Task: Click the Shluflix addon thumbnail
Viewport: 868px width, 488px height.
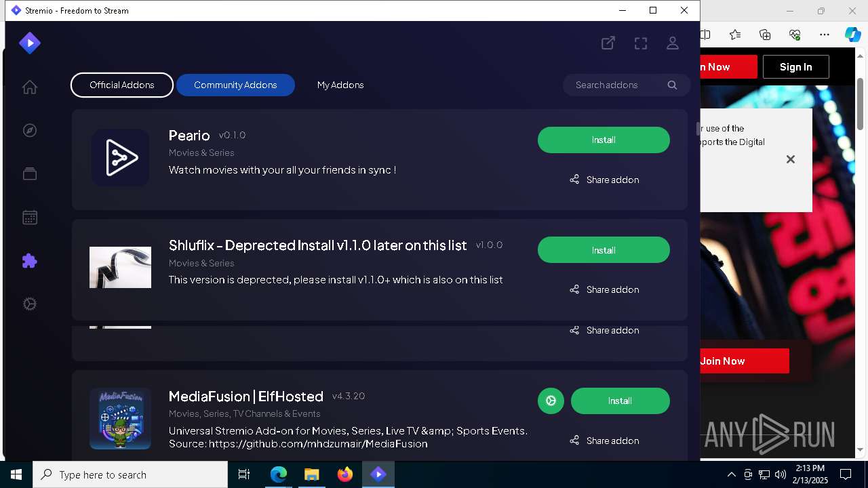Action: [x=120, y=267]
